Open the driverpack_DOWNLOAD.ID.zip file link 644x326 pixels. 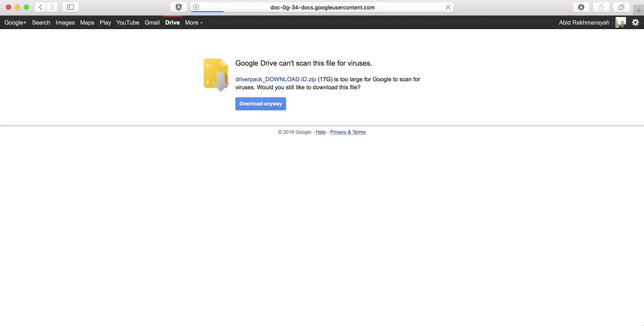(x=275, y=79)
